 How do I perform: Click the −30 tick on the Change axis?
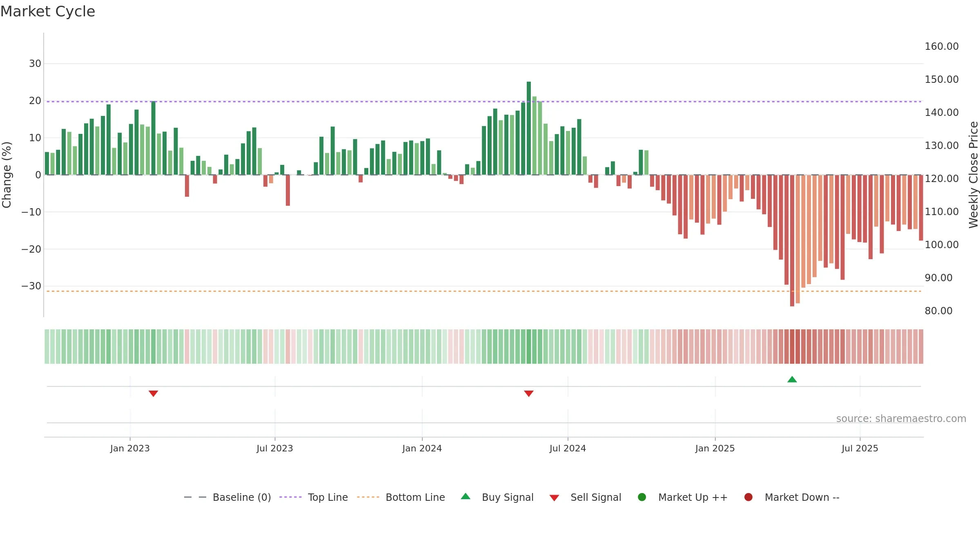(x=31, y=286)
